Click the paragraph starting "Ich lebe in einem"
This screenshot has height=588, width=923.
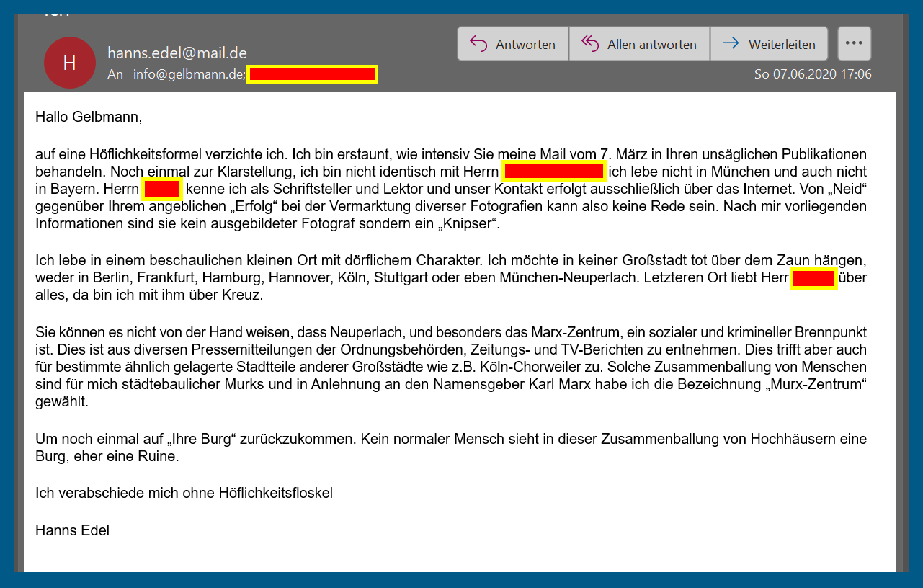click(x=450, y=277)
